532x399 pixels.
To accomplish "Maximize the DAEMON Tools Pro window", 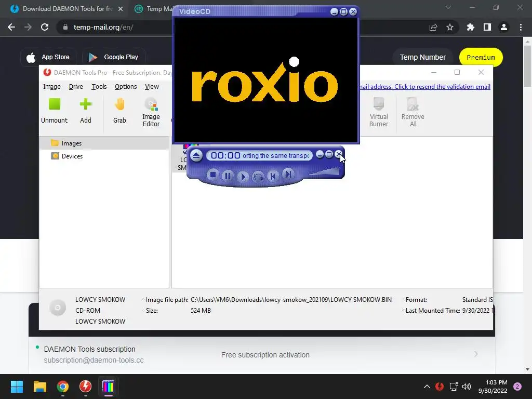I will [x=457, y=72].
